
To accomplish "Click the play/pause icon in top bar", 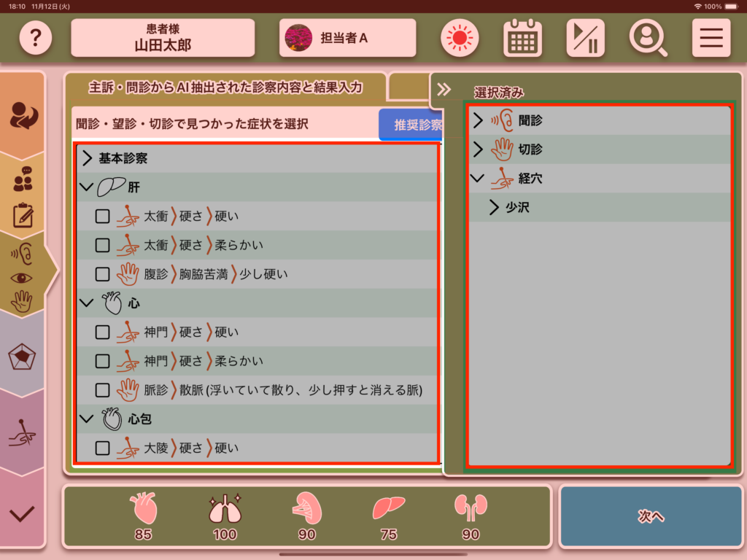I will point(585,38).
